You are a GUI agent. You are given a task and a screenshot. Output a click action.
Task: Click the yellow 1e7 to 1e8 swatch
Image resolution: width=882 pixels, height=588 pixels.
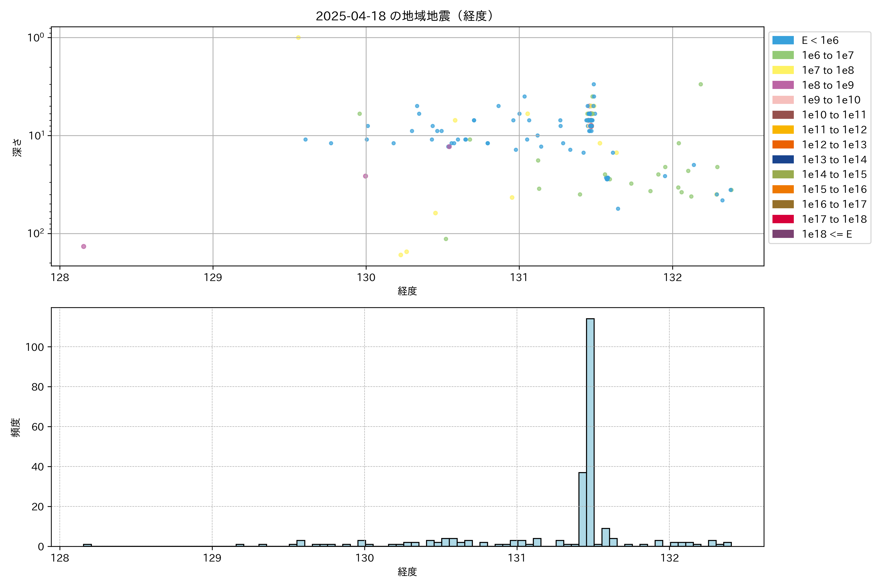click(x=783, y=70)
